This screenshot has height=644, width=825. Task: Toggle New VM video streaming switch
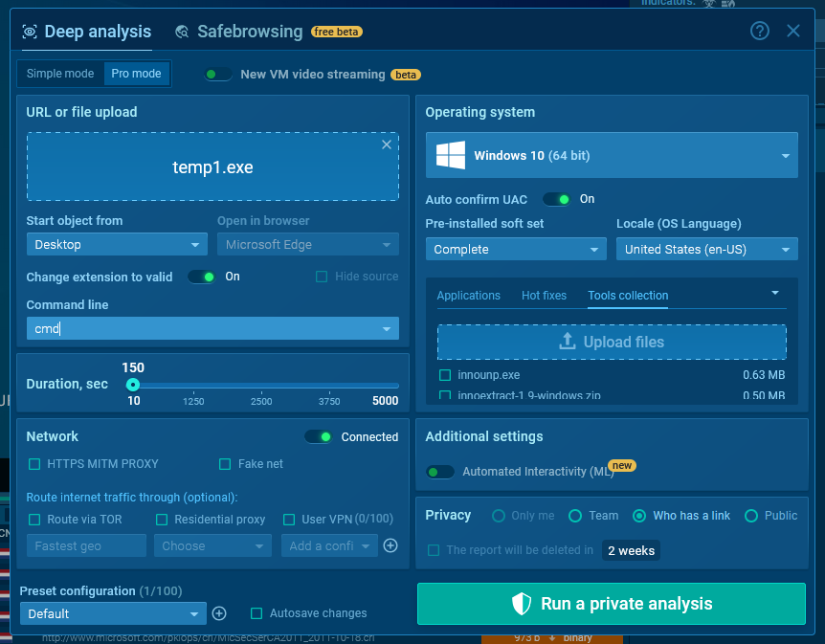coord(218,75)
